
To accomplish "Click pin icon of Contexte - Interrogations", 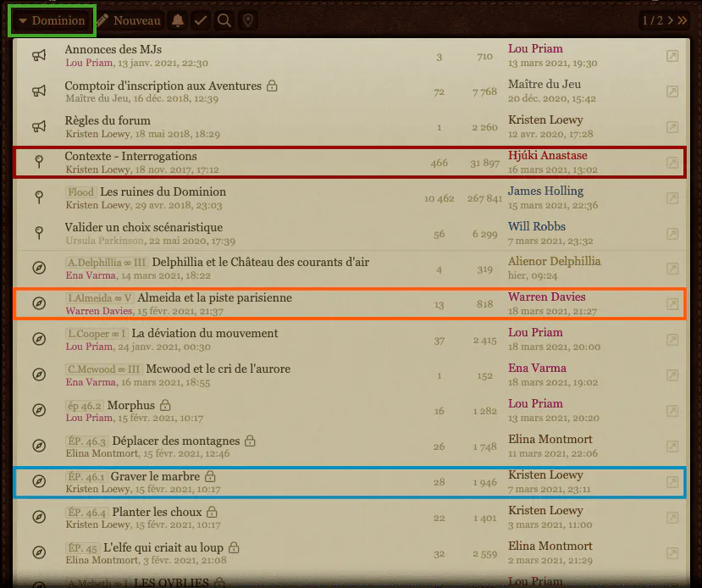I will (x=39, y=162).
